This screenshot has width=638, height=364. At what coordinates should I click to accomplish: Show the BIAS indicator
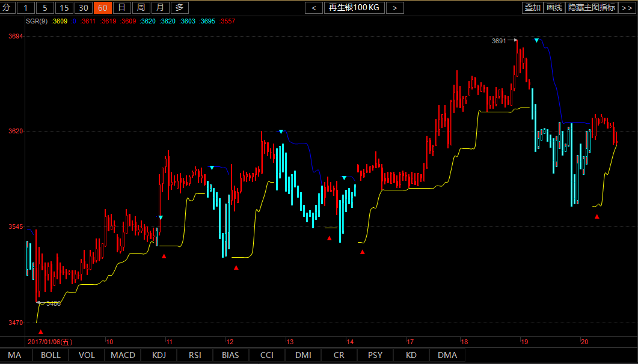pyautogui.click(x=231, y=355)
